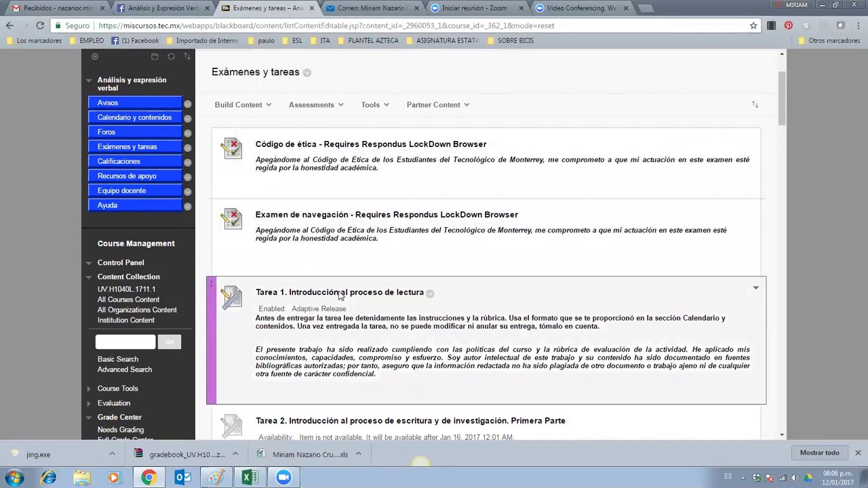This screenshot has width=868, height=488.
Task: Open the Código de ética test link
Action: 371,144
